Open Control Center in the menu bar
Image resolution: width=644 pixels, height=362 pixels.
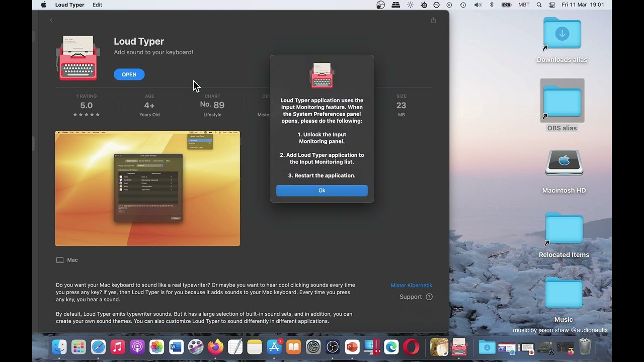click(552, 5)
